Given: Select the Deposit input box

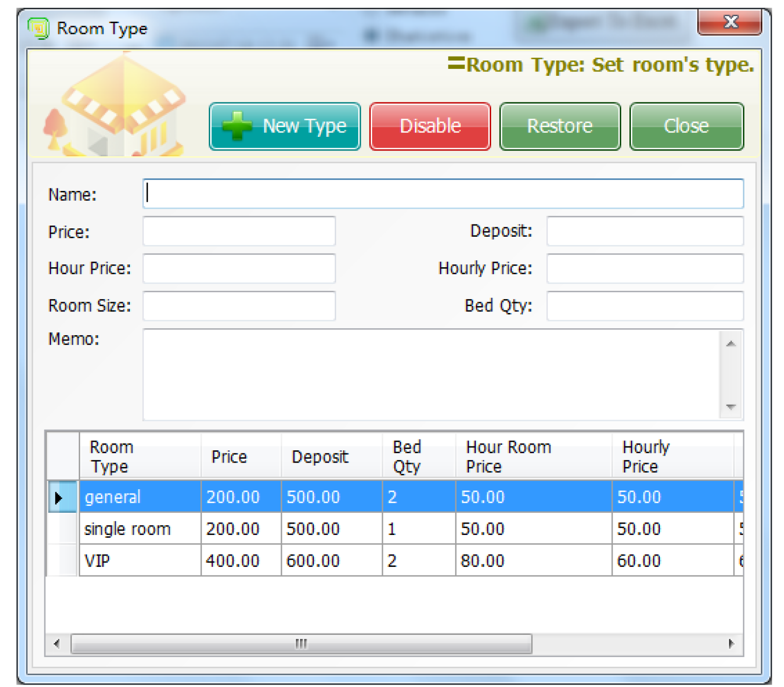Looking at the screenshot, I should coord(645,231).
